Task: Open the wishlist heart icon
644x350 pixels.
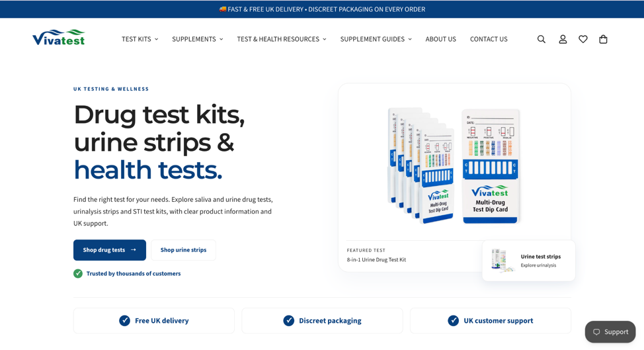Action: click(x=583, y=39)
